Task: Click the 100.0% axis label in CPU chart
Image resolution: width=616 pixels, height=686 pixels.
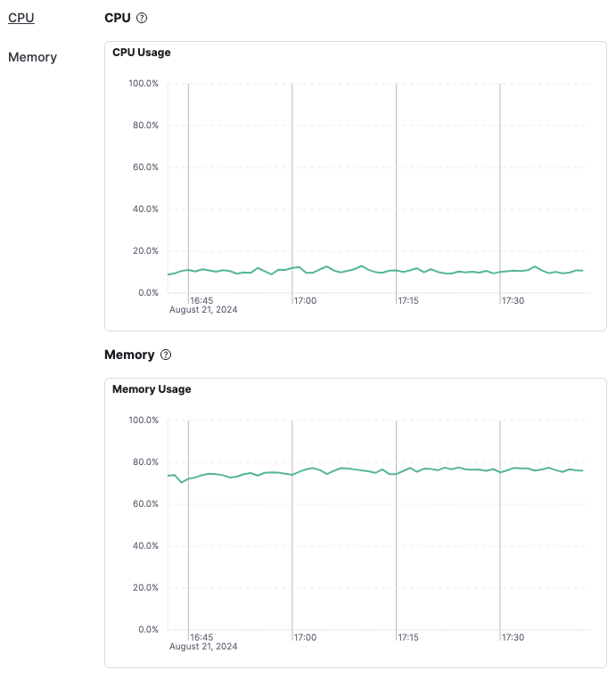Action: (x=144, y=84)
